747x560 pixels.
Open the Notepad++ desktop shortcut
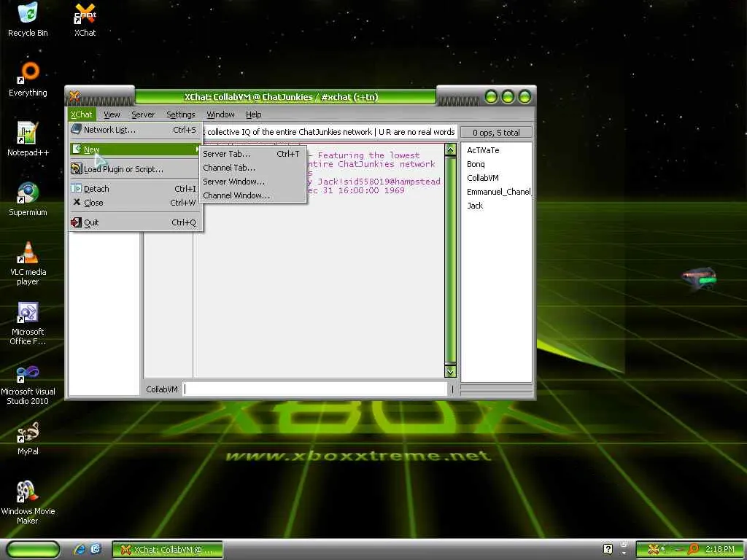tap(28, 139)
